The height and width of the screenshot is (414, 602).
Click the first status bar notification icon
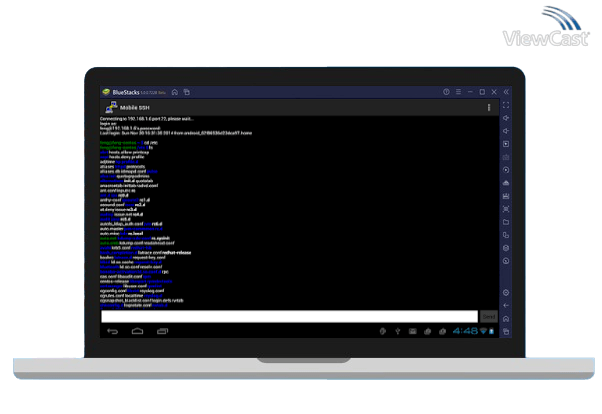pos(383,331)
